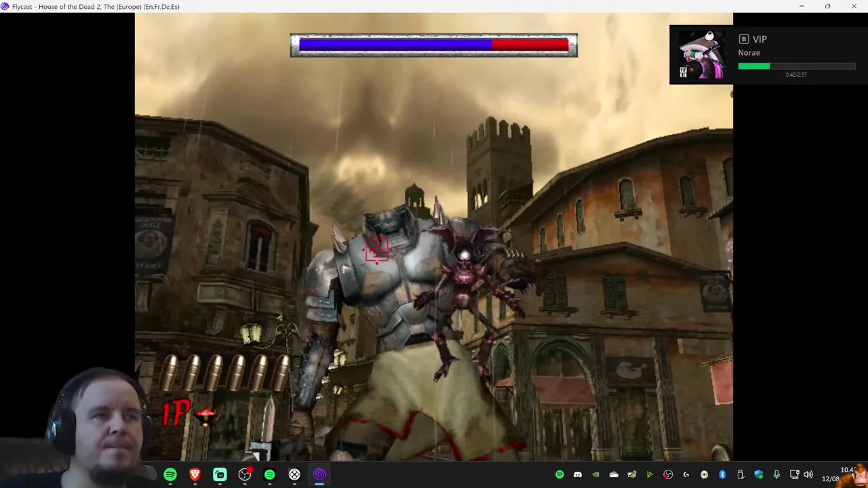Open Windows Security shield tray icon
The height and width of the screenshot is (488, 868).
pos(758,475)
